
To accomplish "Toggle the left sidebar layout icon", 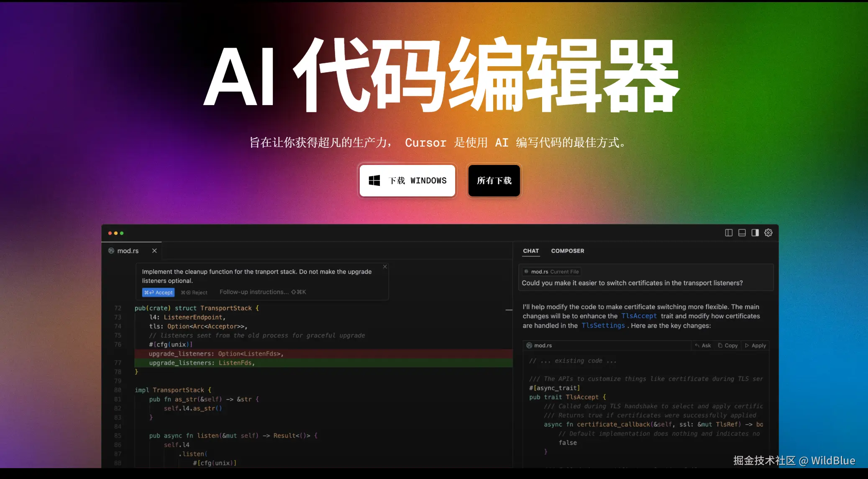I will click(729, 233).
